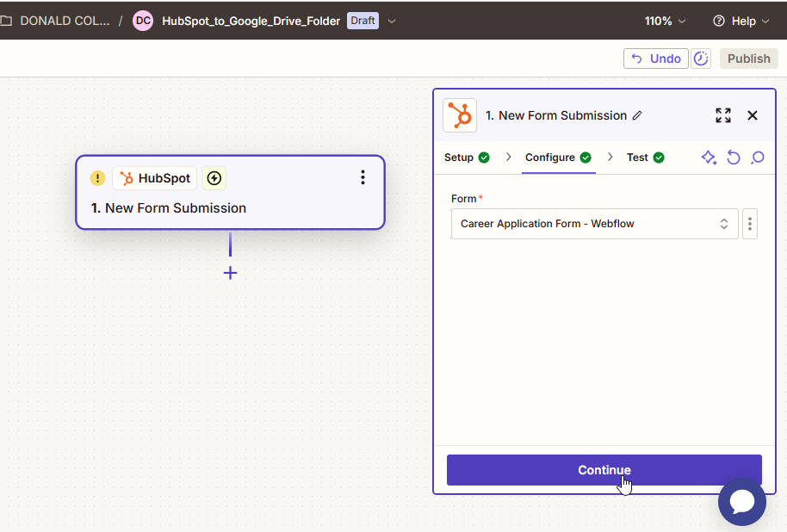Image resolution: width=787 pixels, height=532 pixels.
Task: Click the folder icon in the breadcrumb
Action: [6, 21]
